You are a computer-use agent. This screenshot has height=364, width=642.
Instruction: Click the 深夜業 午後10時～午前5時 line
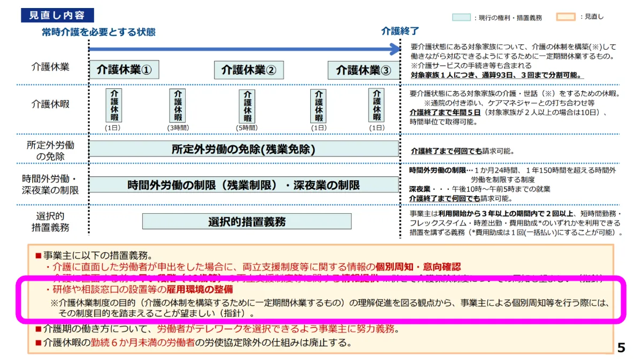480,189
